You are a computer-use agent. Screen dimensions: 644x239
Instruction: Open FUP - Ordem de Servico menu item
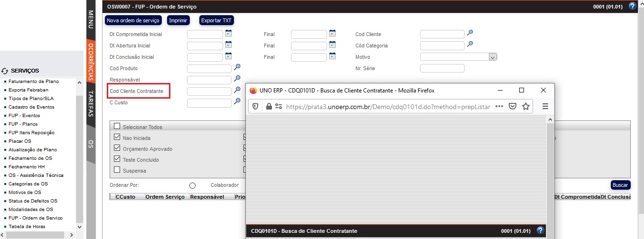pyautogui.click(x=36, y=218)
